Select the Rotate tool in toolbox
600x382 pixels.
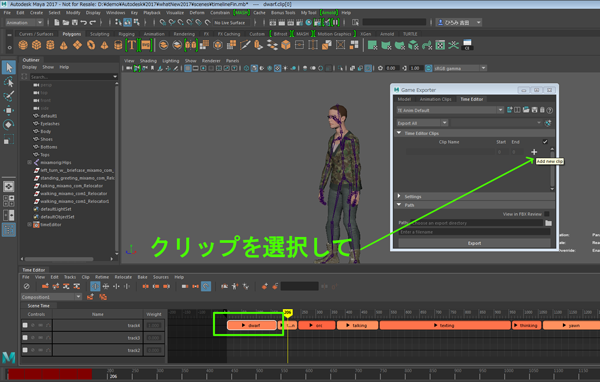coord(8,125)
